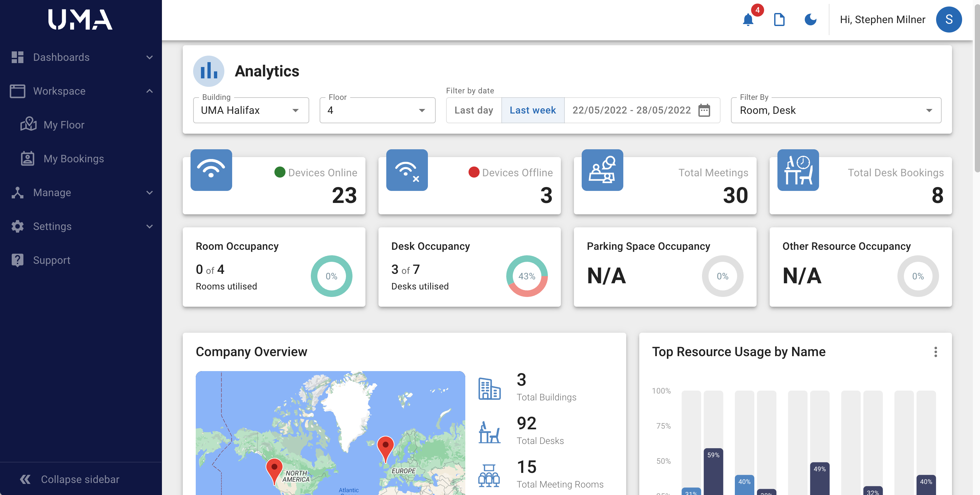
Task: Click the Desk Occupancy 43% donut
Action: 526,276
